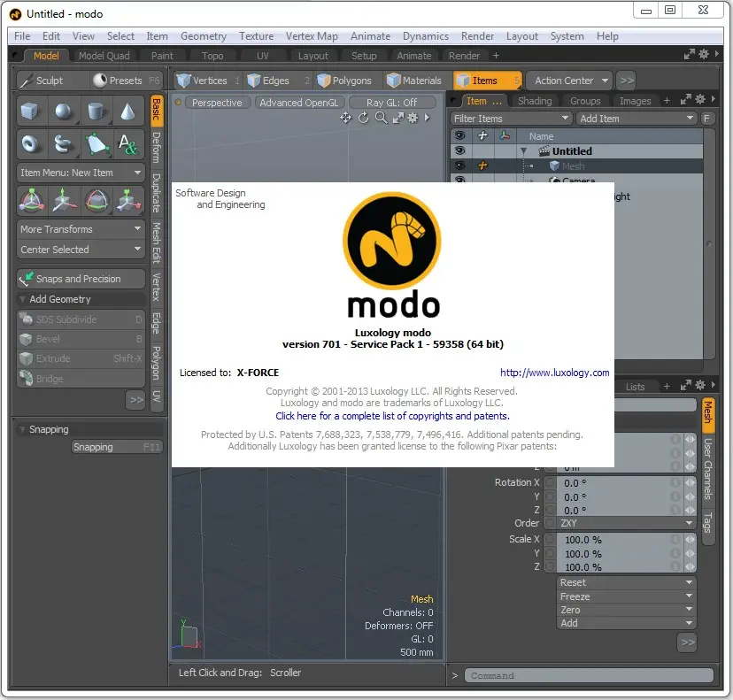Open the viewport settings gear

(413, 118)
